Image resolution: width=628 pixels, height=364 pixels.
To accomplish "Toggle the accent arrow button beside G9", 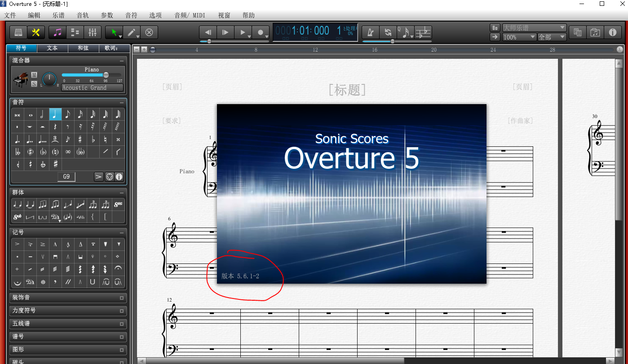I will 99,177.
